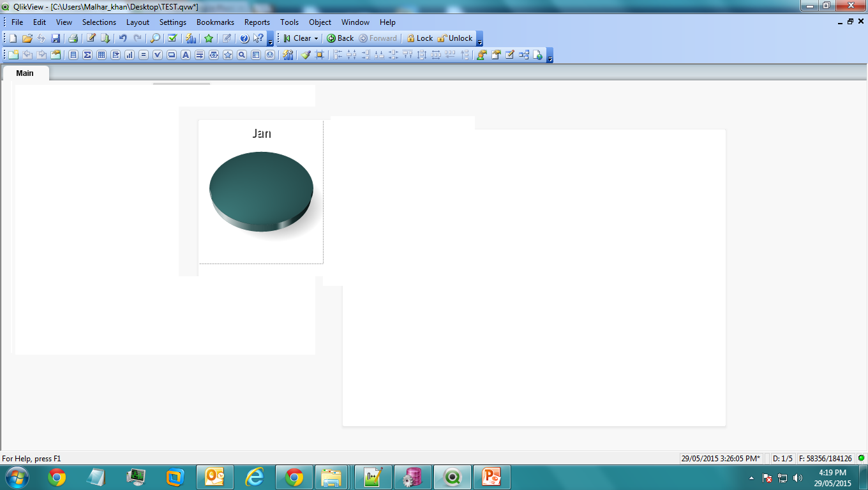Screen dimensions: 868x490
Task: Open Internet Explorer from the taskbar
Action: tap(255, 477)
